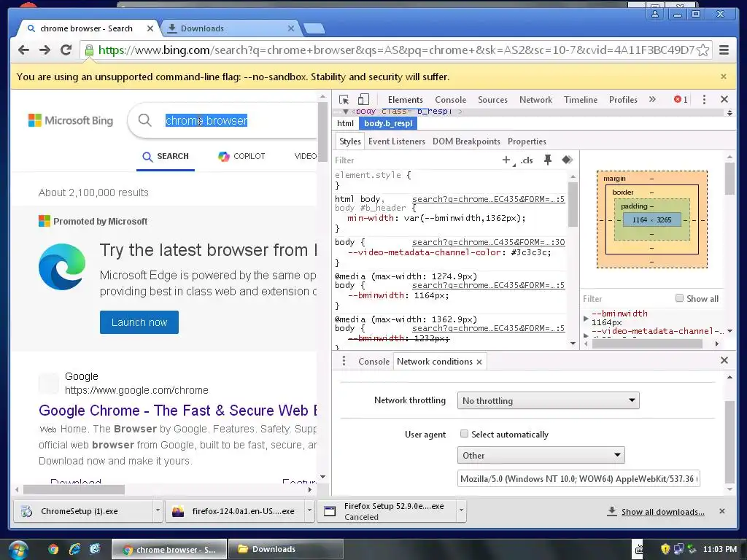The height and width of the screenshot is (560, 747).
Task: Switch to the Event Listeners sidebar tab
Action: tap(396, 141)
